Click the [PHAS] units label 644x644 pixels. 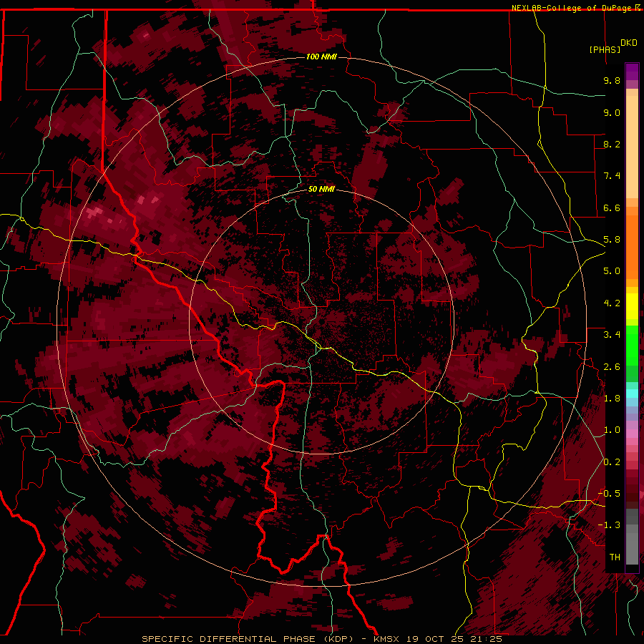coord(605,49)
